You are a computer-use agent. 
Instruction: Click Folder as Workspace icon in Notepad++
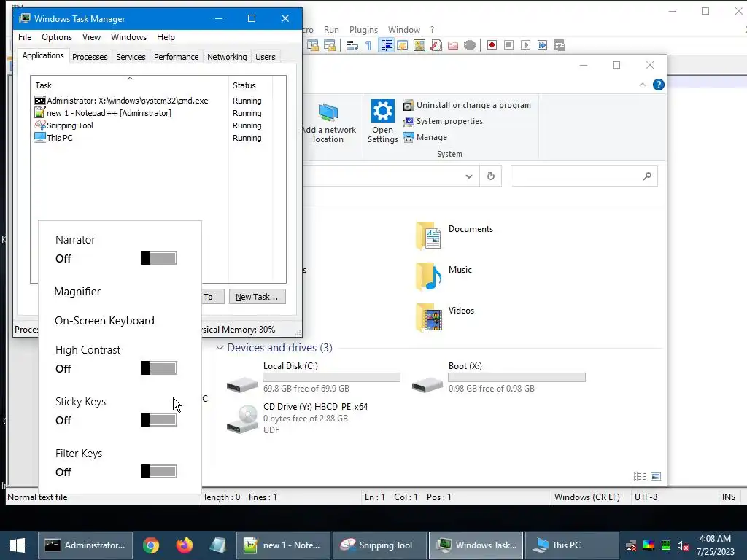click(x=452, y=45)
